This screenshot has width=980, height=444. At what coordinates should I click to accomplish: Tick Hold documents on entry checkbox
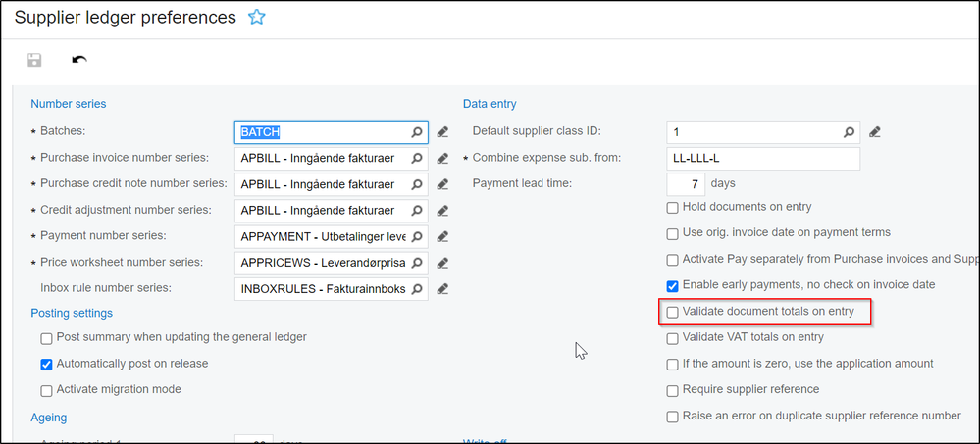click(673, 207)
